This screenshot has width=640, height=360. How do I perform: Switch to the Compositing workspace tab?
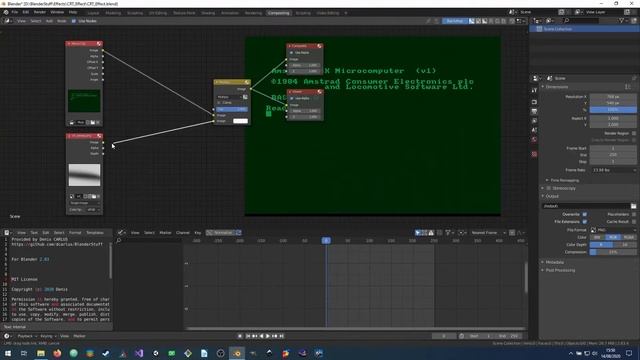pos(279,13)
